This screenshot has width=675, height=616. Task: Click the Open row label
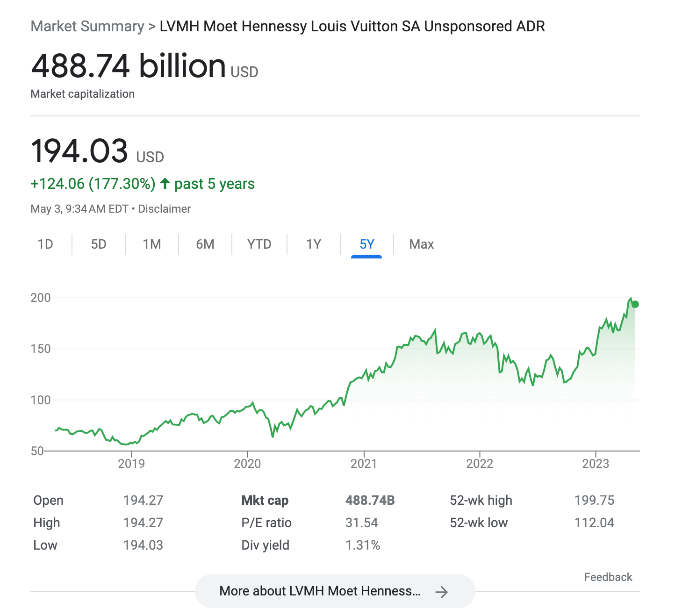[48, 501]
